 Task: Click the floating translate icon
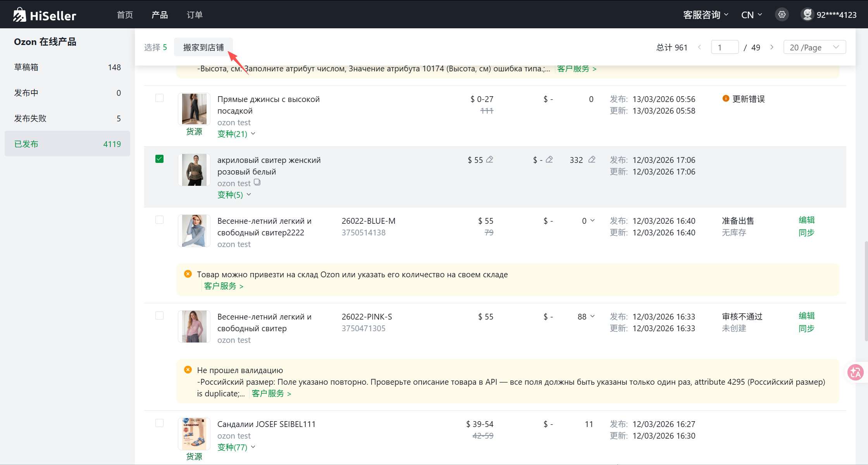point(856,373)
